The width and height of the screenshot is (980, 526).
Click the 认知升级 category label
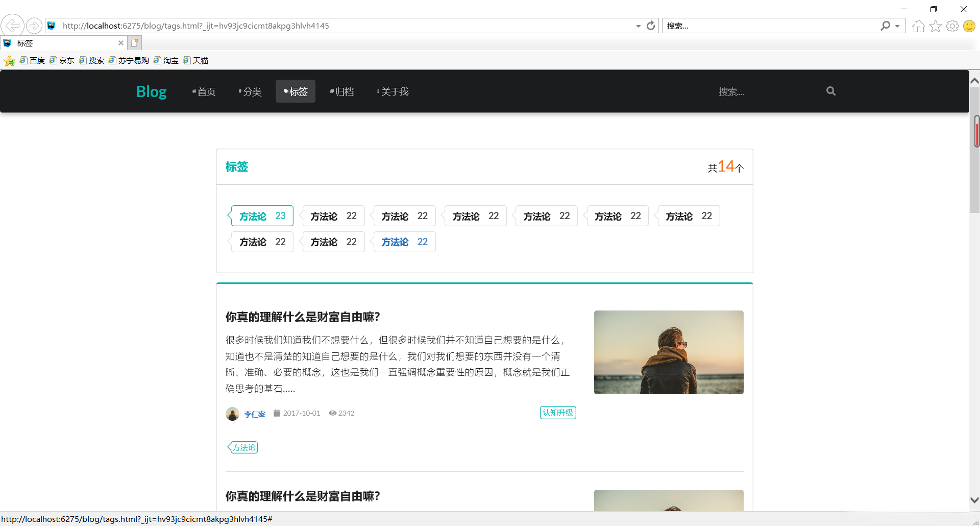557,413
